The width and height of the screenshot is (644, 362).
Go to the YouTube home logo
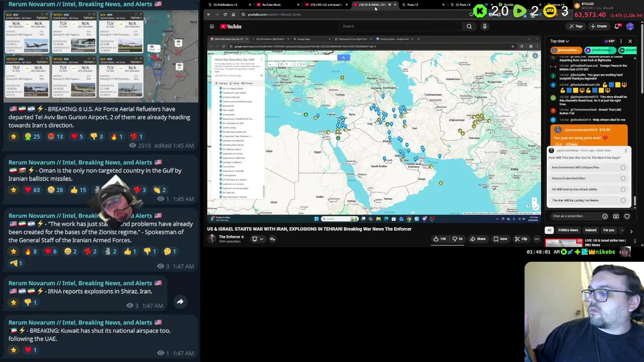pyautogui.click(x=230, y=26)
